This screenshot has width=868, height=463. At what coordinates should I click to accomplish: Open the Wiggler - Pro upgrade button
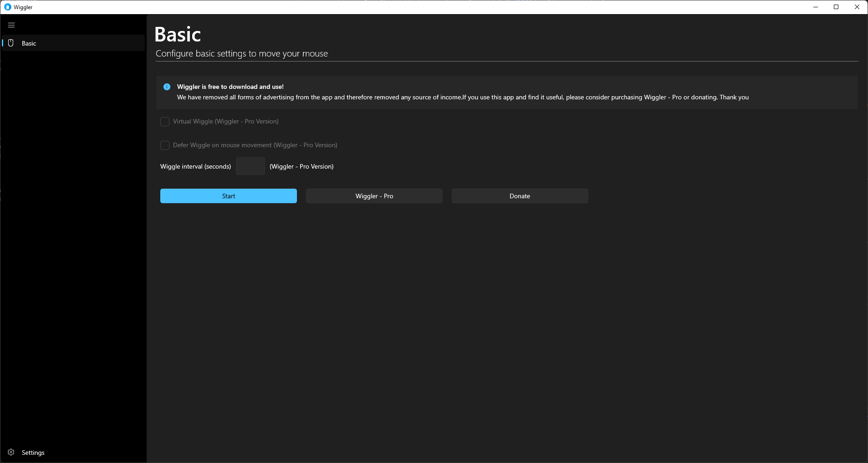pyautogui.click(x=374, y=195)
